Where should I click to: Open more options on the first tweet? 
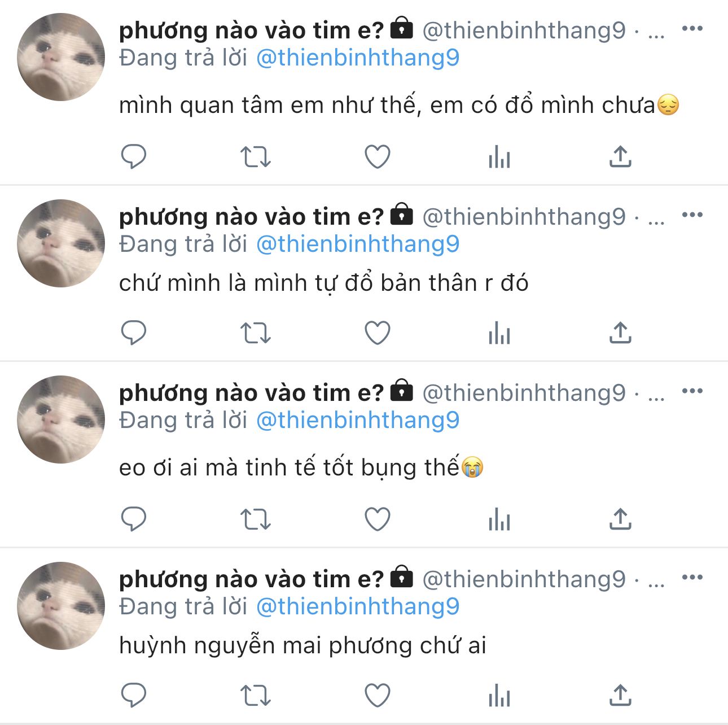coord(692,28)
